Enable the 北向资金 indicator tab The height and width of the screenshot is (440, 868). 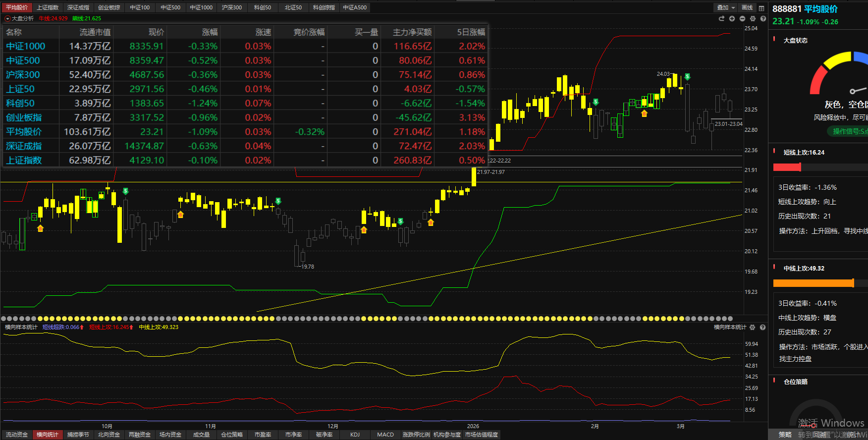[109, 435]
